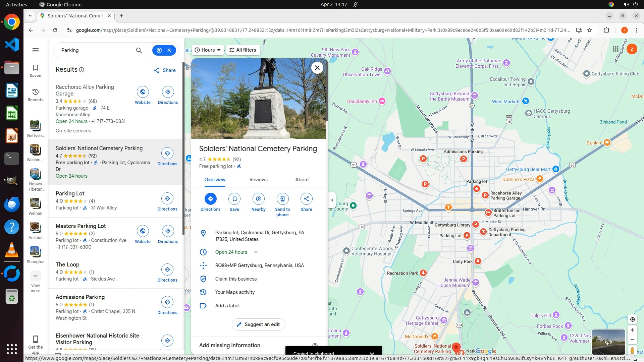This screenshot has width=644, height=362.
Task: Click Directions icon in place details panel
Action: [210, 199]
